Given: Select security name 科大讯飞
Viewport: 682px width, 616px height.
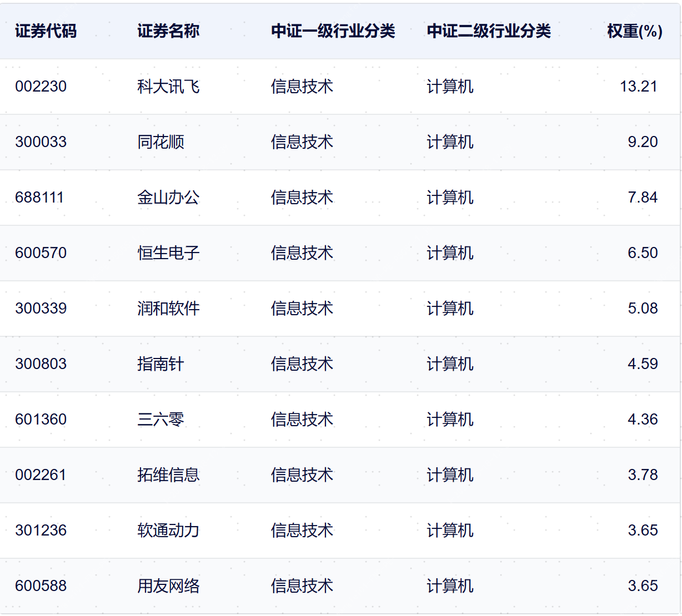Looking at the screenshot, I should coord(168,87).
